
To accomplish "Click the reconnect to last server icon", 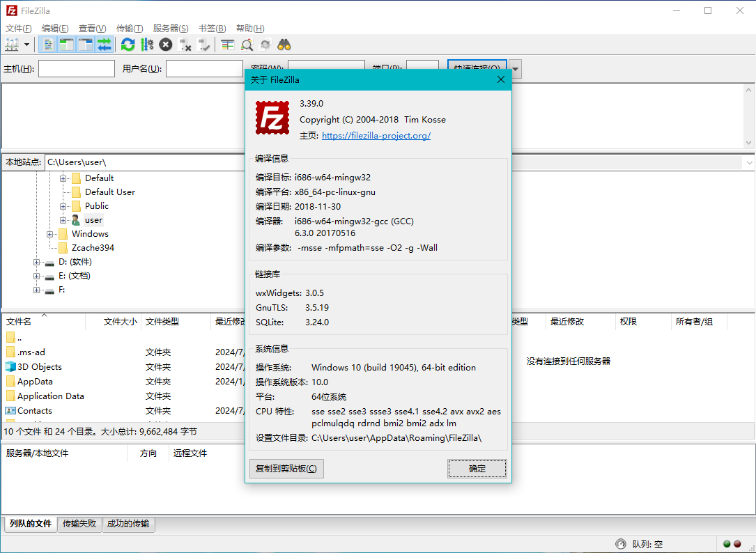I will pyautogui.click(x=203, y=45).
